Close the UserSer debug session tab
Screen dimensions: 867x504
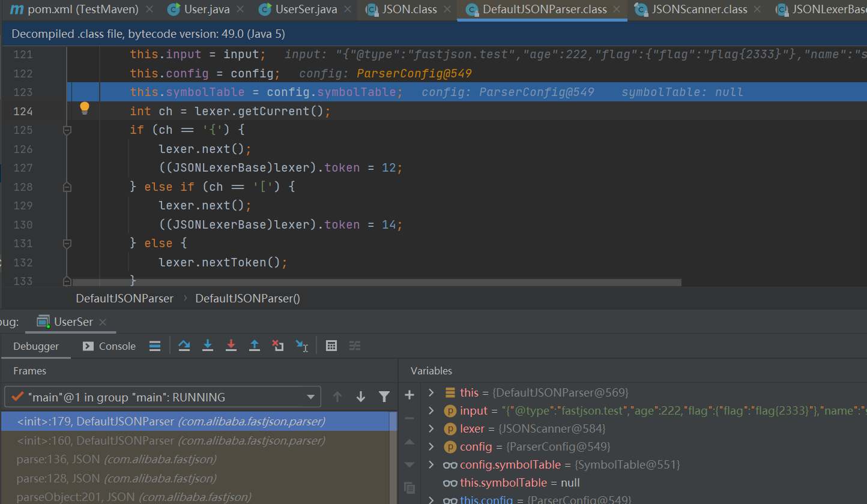pos(103,322)
